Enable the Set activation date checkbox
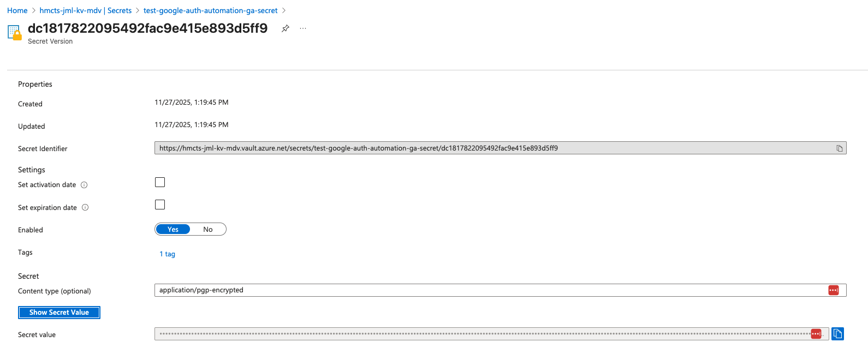This screenshot has width=868, height=348. tap(160, 182)
